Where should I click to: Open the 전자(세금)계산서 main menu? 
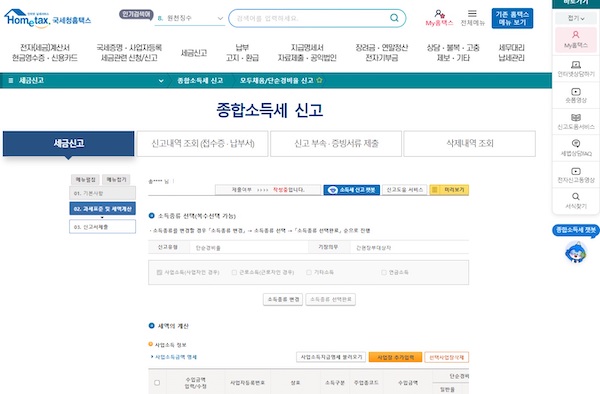click(45, 53)
